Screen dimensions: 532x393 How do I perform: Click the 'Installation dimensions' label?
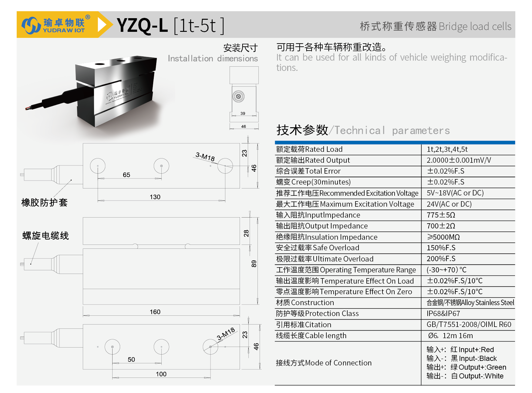[x=213, y=58]
